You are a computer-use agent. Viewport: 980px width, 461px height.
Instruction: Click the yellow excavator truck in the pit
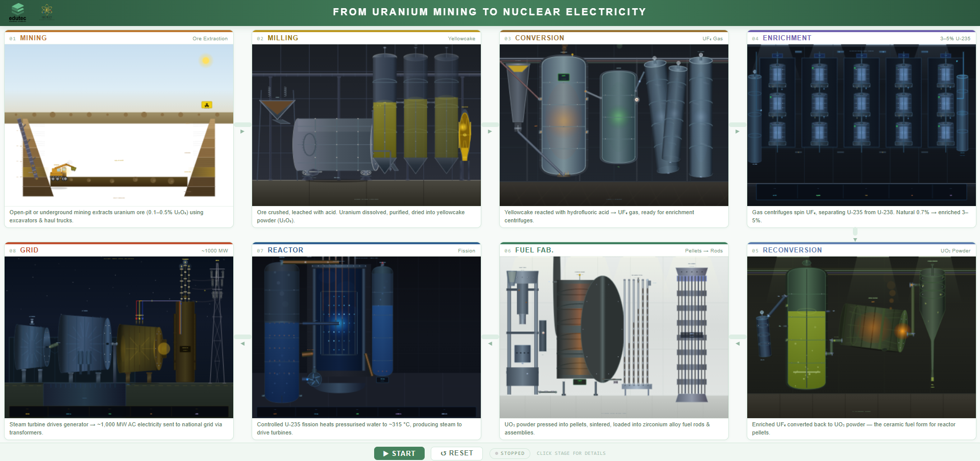[x=61, y=172]
